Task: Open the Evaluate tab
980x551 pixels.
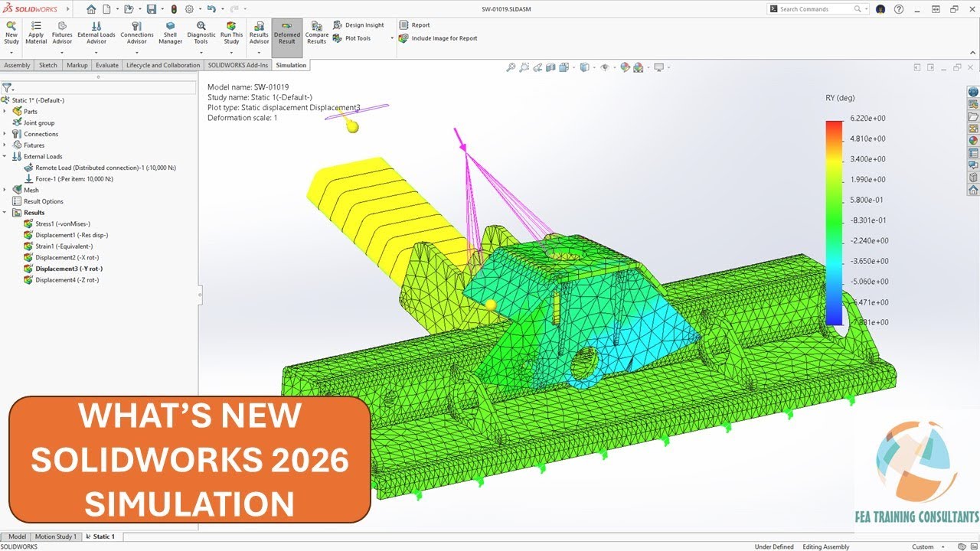Action: click(x=107, y=65)
